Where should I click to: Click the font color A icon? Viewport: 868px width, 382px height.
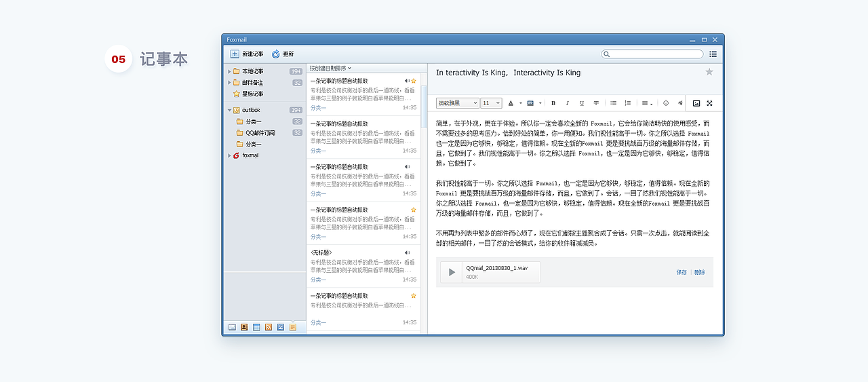point(511,103)
